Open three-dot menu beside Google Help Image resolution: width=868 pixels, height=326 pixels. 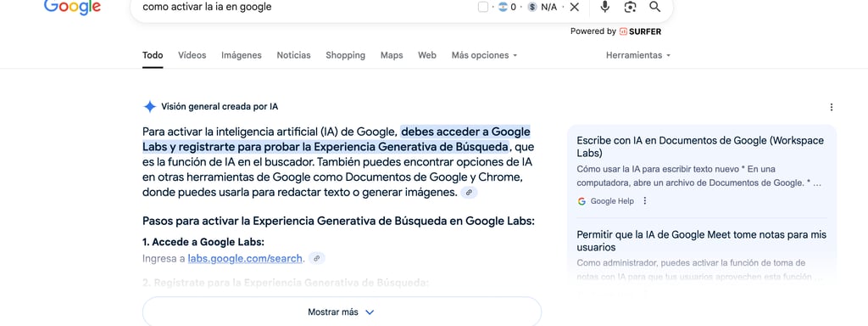(x=644, y=201)
